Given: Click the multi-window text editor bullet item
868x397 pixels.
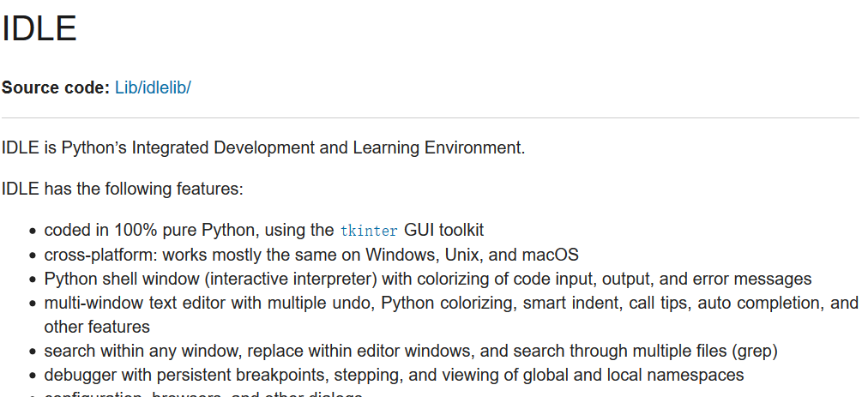Looking at the screenshot, I should pos(451,315).
